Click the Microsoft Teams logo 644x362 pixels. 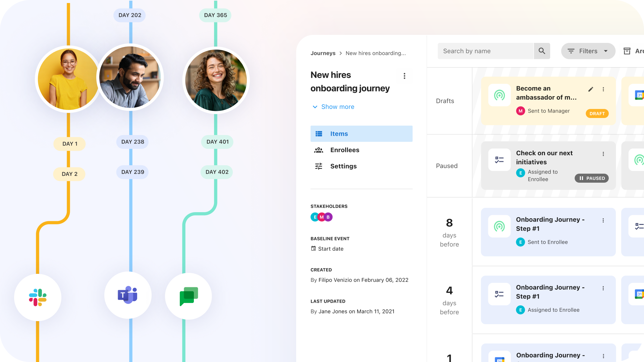[128, 295]
